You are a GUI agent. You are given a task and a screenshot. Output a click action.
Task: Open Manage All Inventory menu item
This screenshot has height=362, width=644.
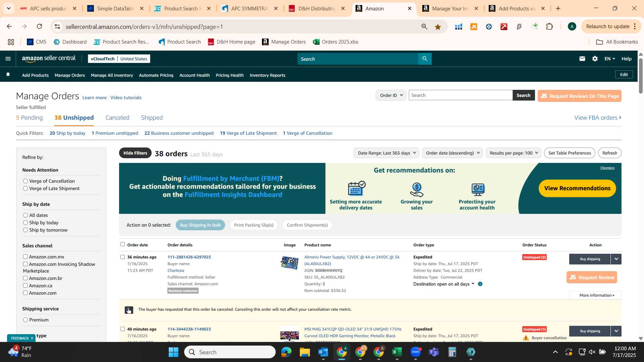click(x=112, y=75)
